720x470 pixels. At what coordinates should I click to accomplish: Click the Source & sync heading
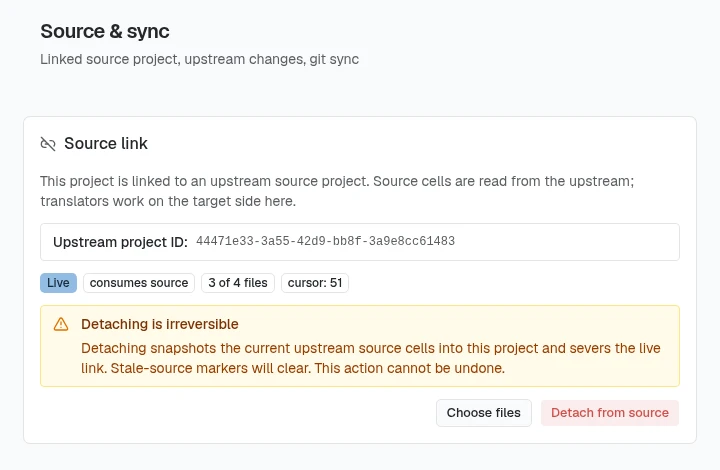click(x=105, y=31)
